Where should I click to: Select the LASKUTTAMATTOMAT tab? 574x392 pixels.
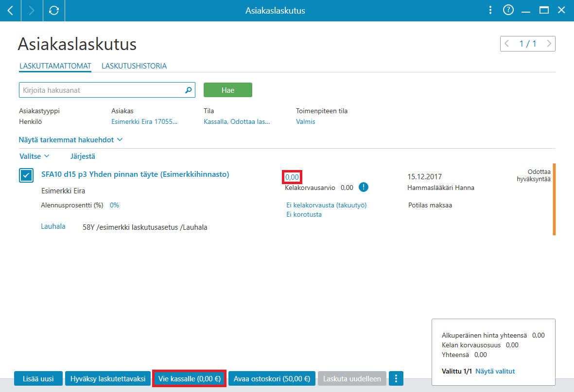click(55, 66)
